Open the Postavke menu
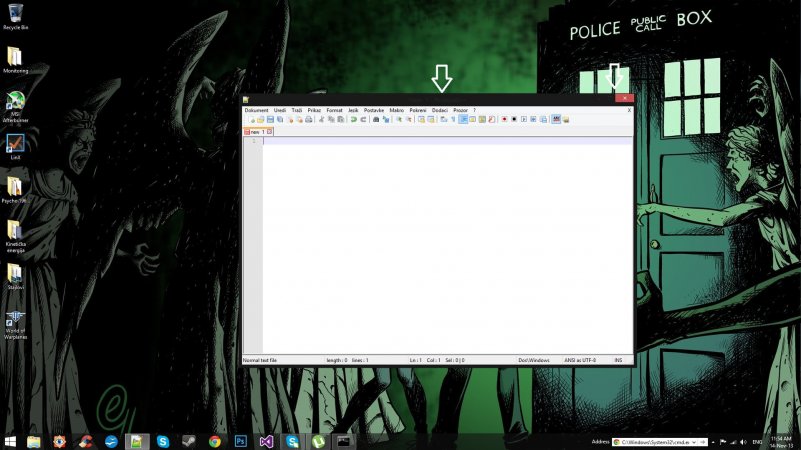Screen dimensions: 801x450 [374, 110]
